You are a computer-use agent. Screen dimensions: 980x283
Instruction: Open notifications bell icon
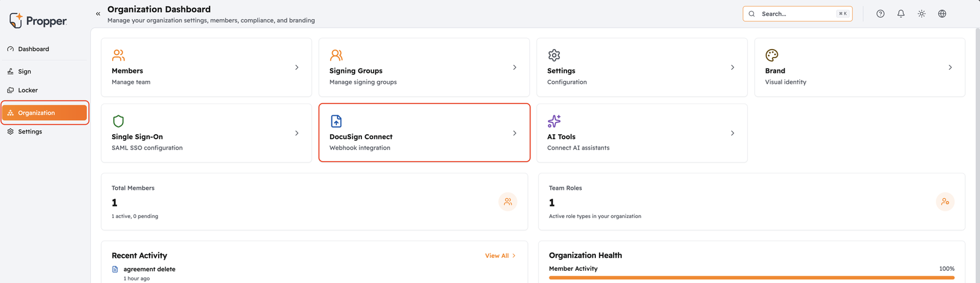pyautogui.click(x=901, y=13)
